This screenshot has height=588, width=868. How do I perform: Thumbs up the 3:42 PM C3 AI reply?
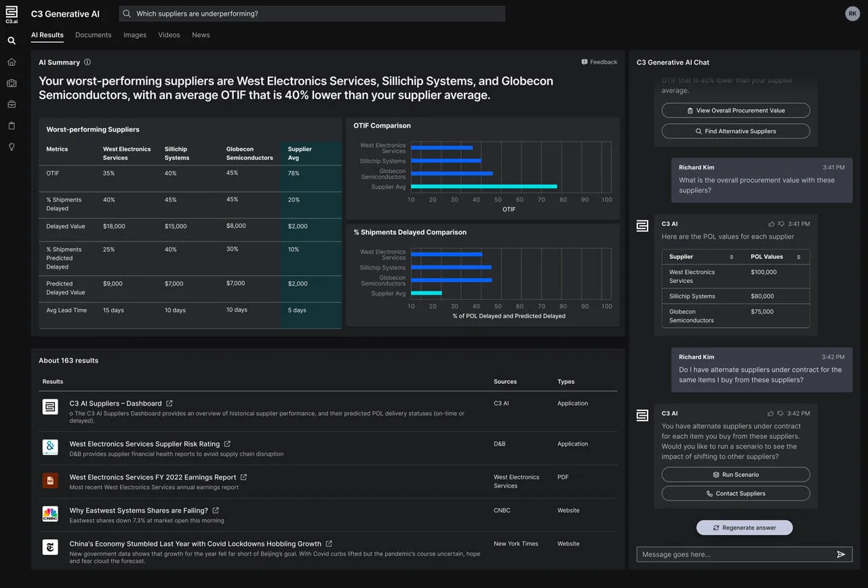pos(771,414)
